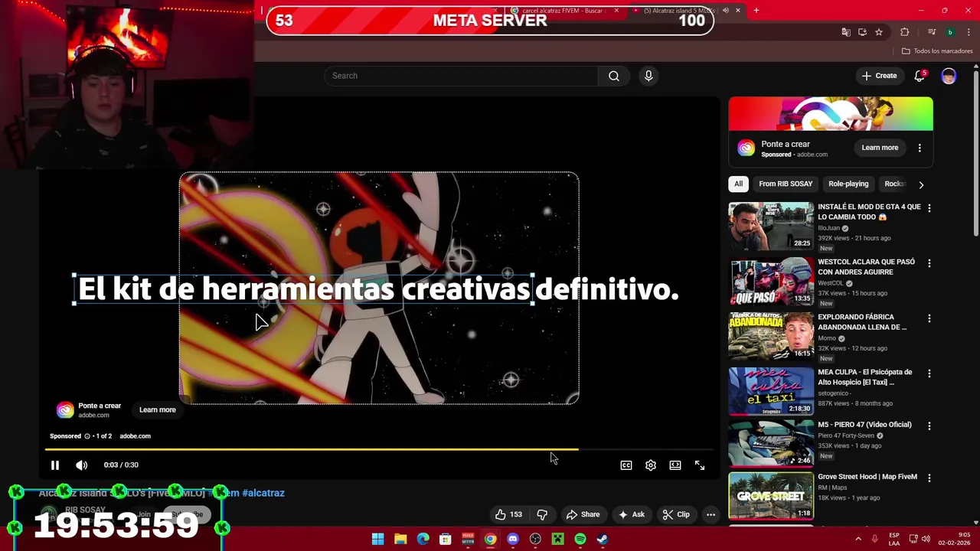Click the video progress bar

379,450
